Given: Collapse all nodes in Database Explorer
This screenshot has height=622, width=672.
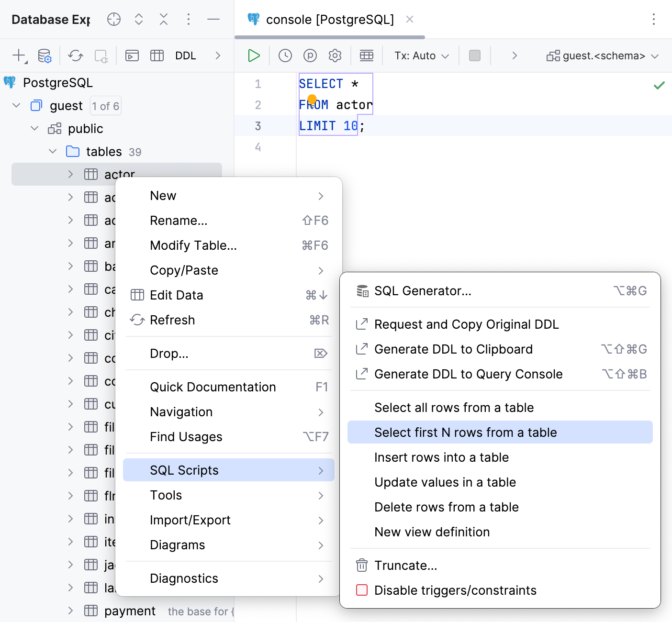Looking at the screenshot, I should (x=163, y=20).
